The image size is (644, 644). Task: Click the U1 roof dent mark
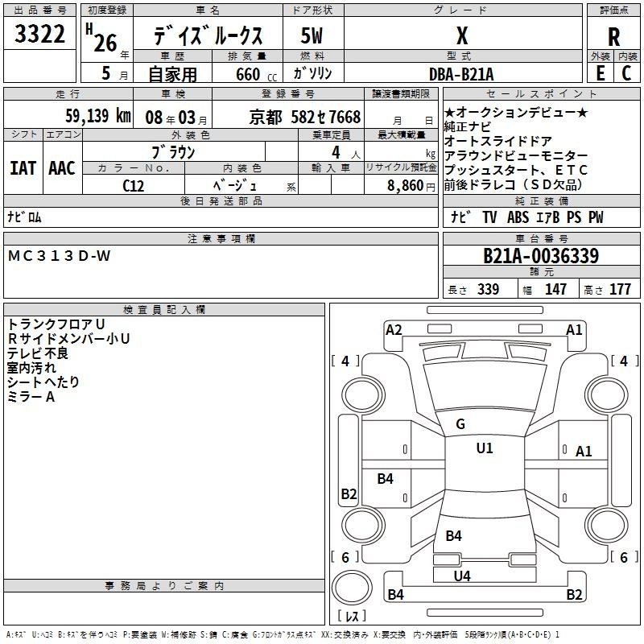(484, 448)
